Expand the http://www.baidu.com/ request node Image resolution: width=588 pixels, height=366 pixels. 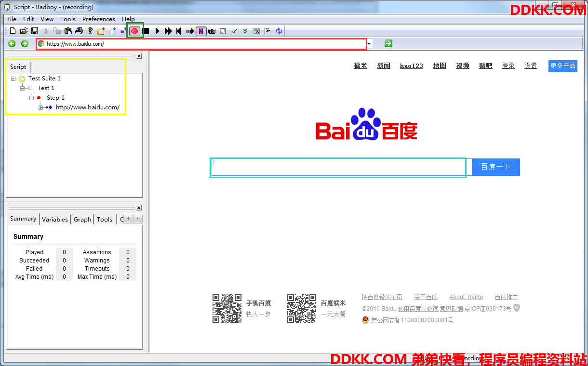40,107
